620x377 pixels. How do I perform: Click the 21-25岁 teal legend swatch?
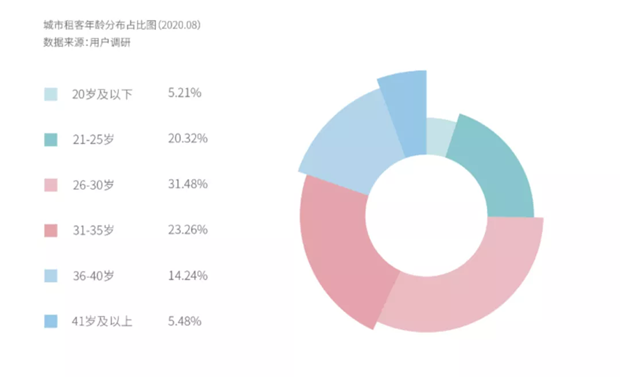tap(51, 140)
